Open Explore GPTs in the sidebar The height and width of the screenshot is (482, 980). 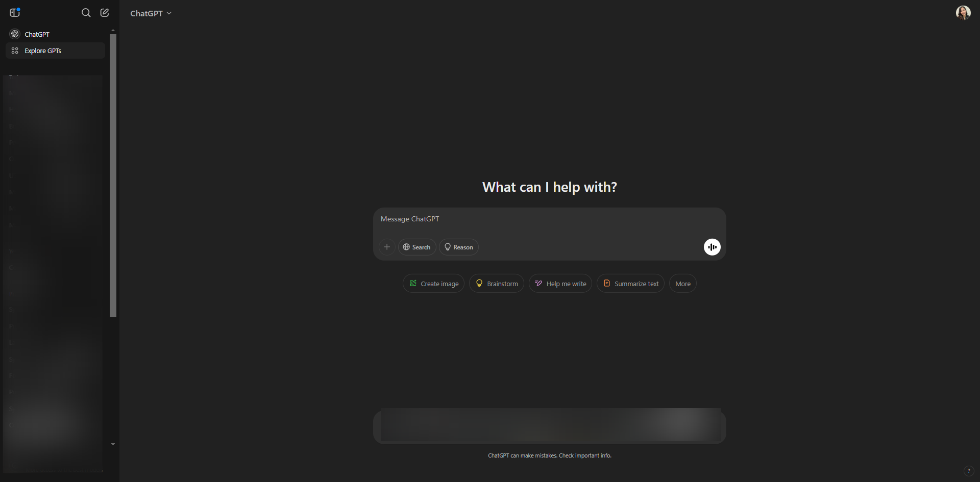tap(55, 50)
